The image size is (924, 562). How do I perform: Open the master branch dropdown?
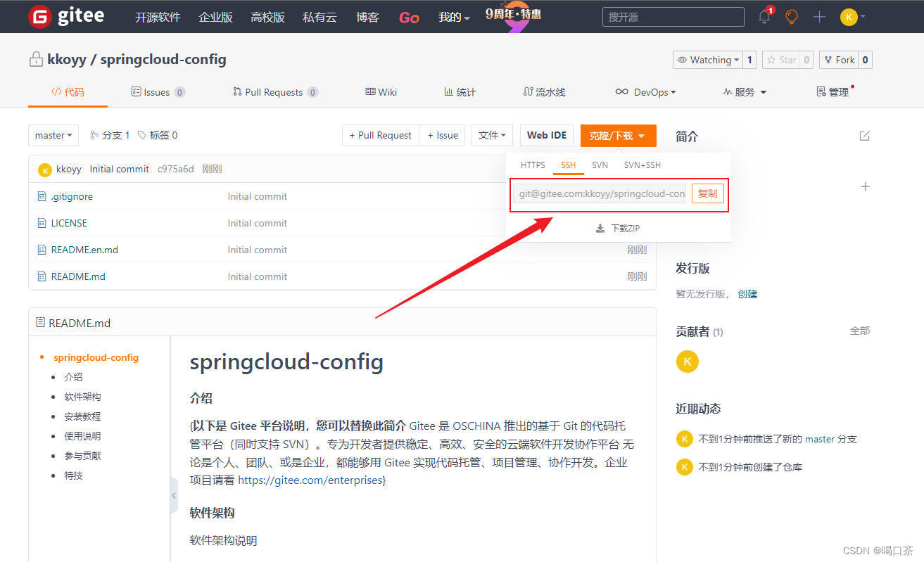pyautogui.click(x=53, y=135)
